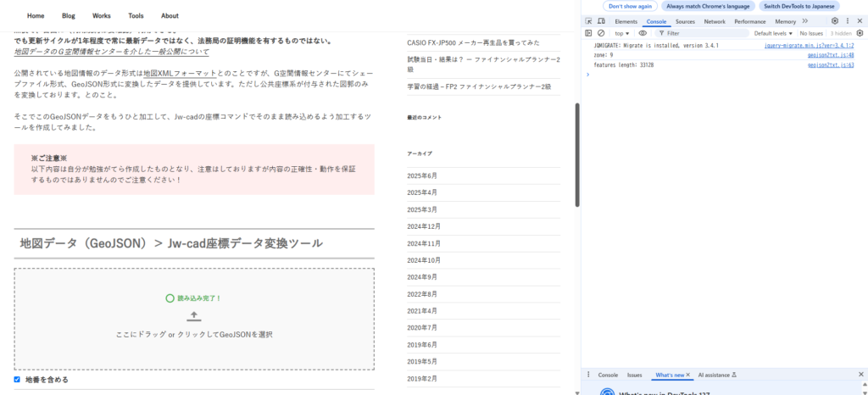The width and height of the screenshot is (868, 395).
Task: Click the No Issues indicator
Action: coord(811,33)
